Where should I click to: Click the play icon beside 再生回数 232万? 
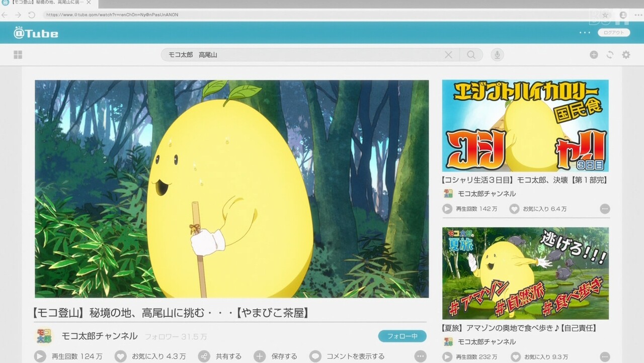(x=447, y=357)
